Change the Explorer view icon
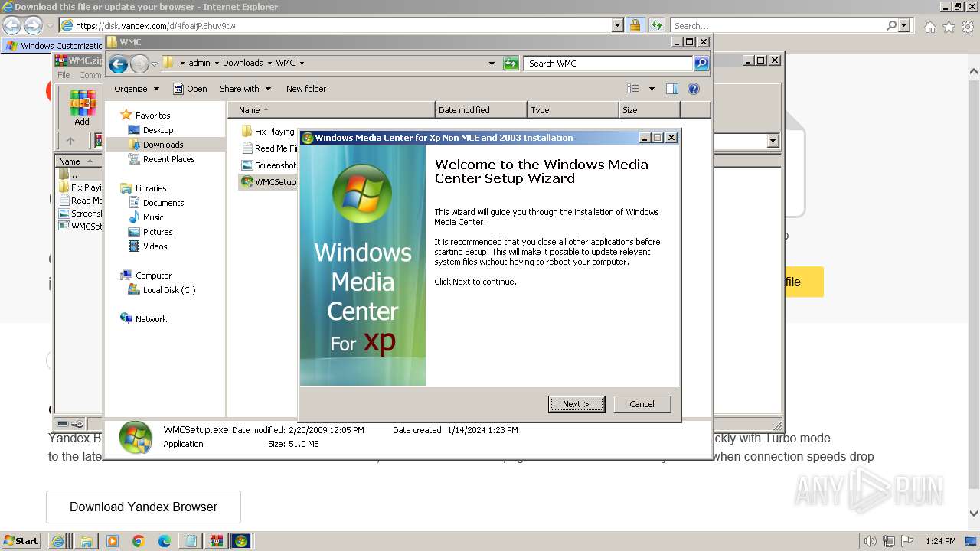 click(x=633, y=89)
